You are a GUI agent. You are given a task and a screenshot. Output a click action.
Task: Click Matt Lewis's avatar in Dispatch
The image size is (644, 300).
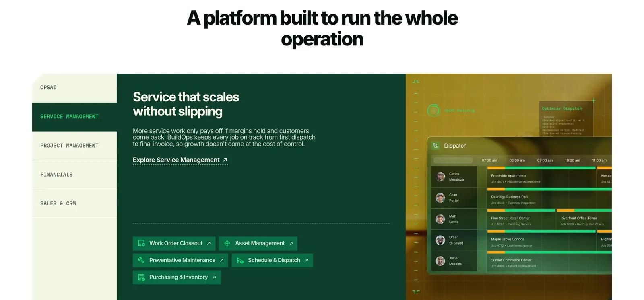(440, 219)
